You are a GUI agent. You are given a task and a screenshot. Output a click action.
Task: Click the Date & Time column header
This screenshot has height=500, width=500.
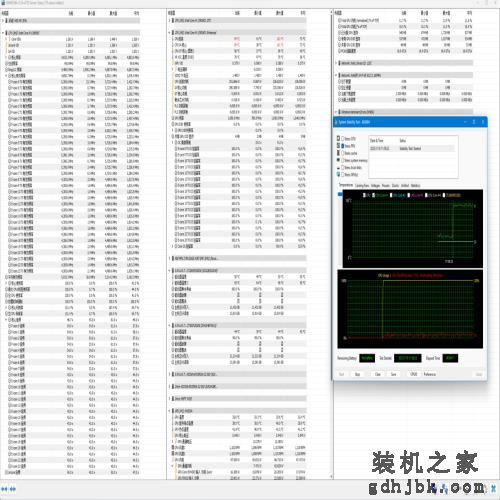(x=377, y=140)
